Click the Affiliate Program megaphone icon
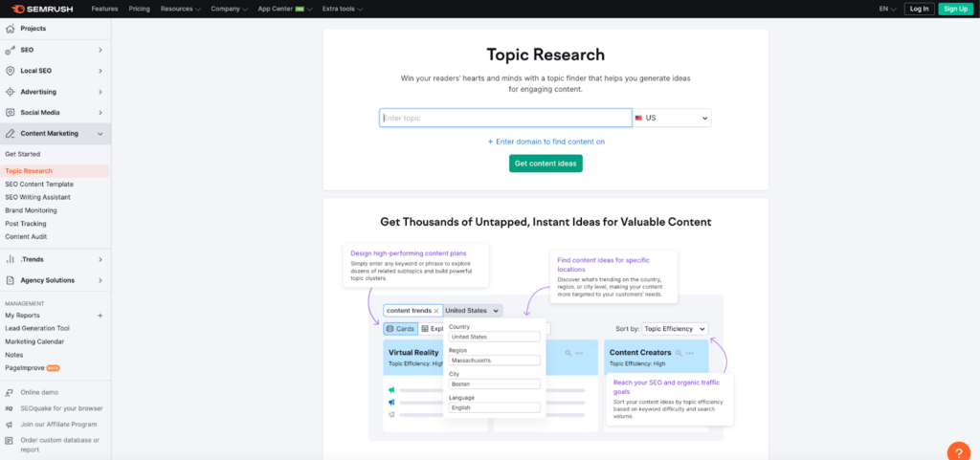Image resolution: width=980 pixels, height=460 pixels. pyautogui.click(x=9, y=425)
